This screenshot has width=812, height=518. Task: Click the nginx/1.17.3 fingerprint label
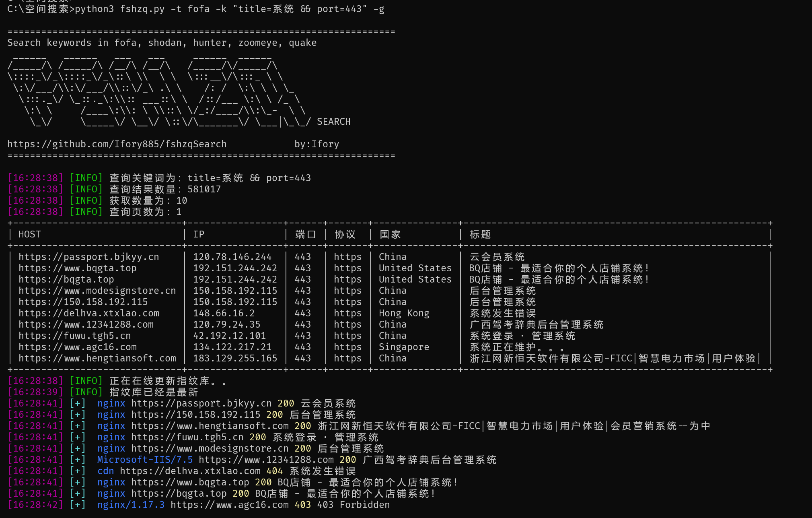pos(131,505)
